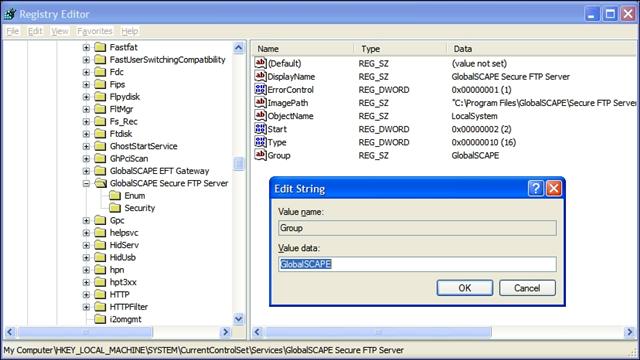The height and width of the screenshot is (360, 640).
Task: Click the Registry Editor title bar icon
Action: 10,14
